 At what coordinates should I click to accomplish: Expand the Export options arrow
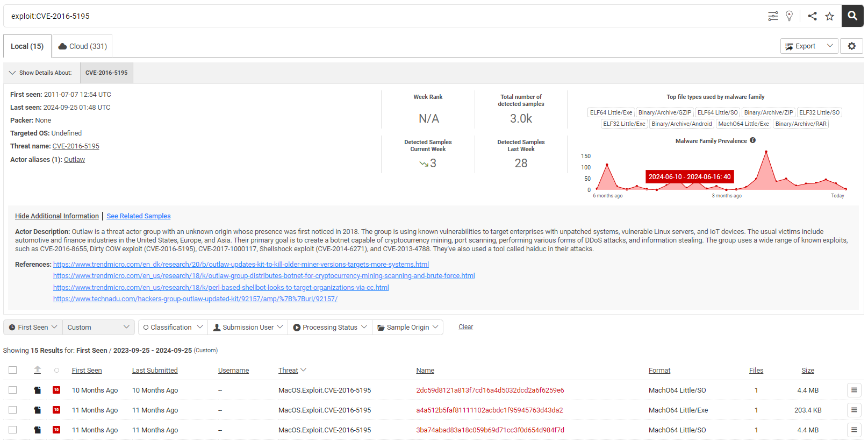pos(830,46)
